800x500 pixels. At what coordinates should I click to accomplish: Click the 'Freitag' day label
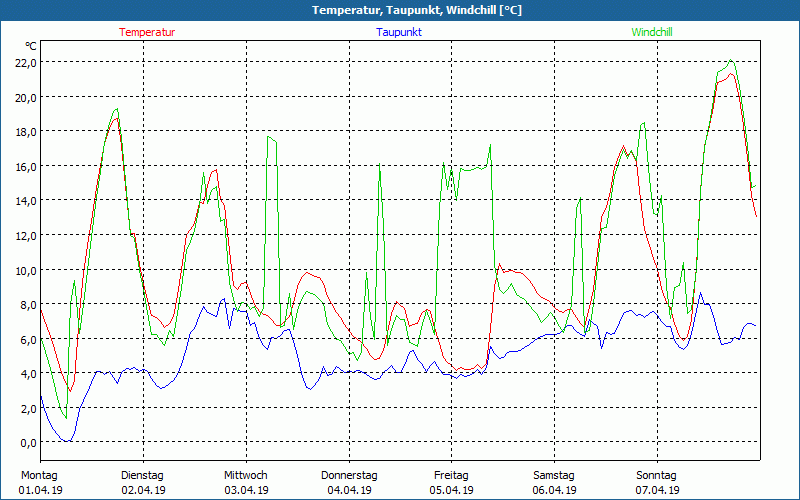tap(451, 476)
